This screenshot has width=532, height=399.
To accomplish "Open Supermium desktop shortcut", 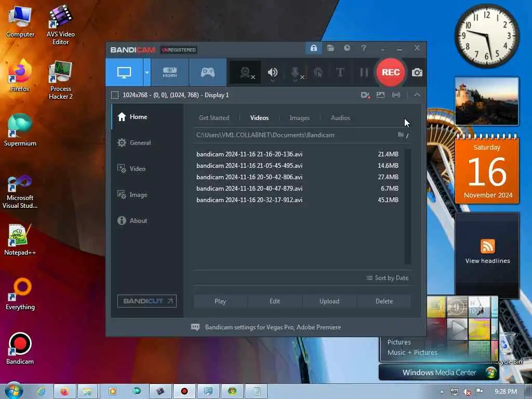I will [20, 130].
